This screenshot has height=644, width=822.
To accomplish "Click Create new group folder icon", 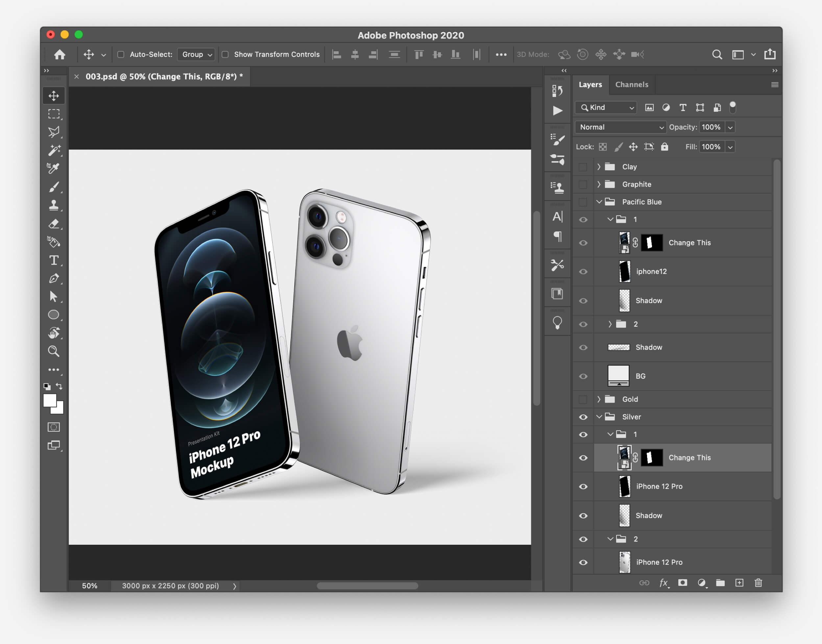I will click(720, 583).
